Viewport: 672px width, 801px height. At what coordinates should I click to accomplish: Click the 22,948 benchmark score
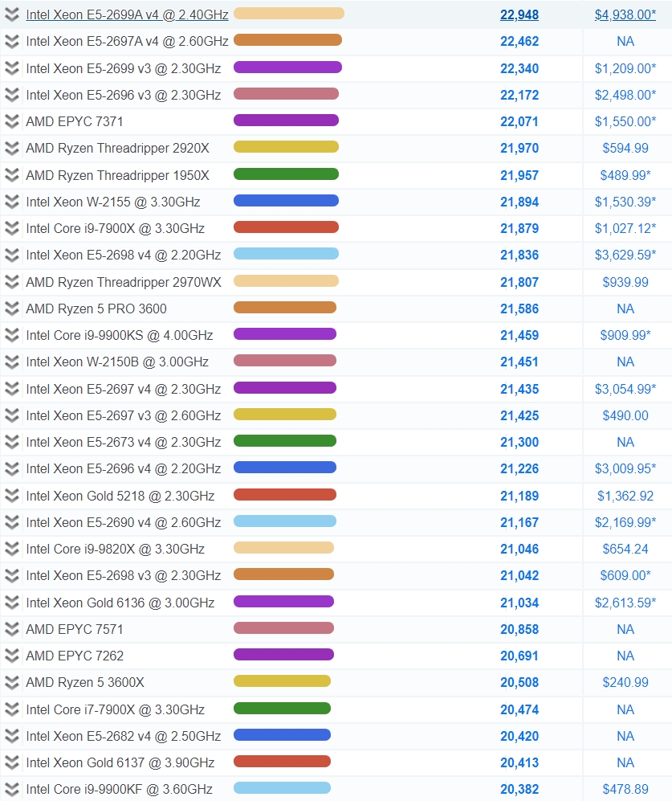(x=519, y=14)
